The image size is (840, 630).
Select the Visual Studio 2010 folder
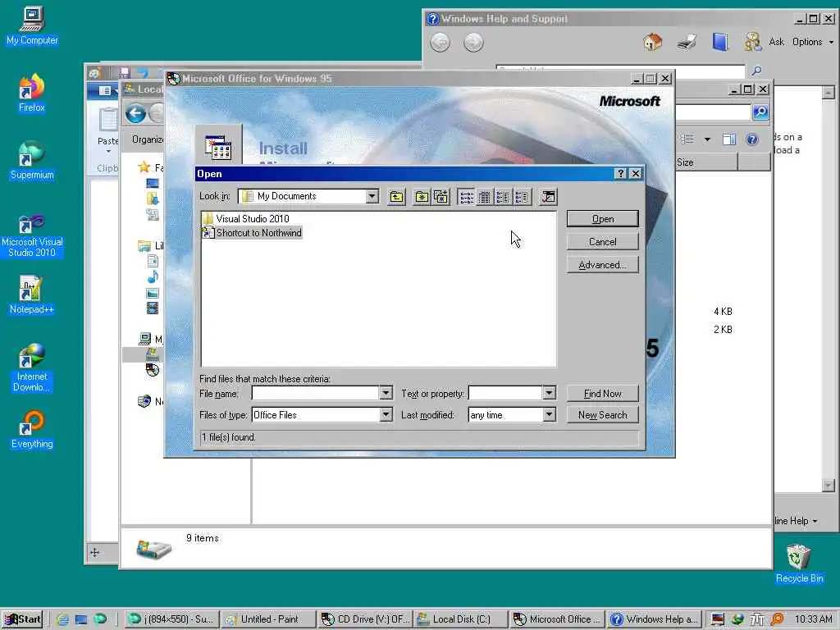(x=246, y=218)
